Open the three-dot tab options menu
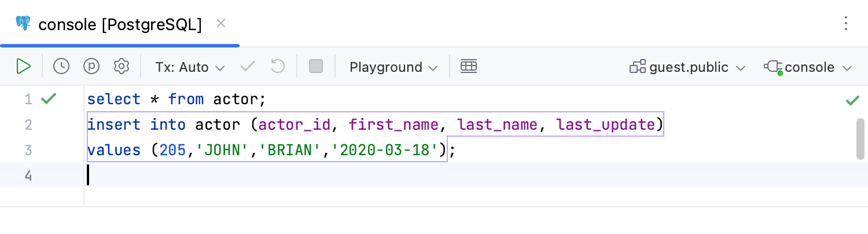The height and width of the screenshot is (234, 868). 846,24
